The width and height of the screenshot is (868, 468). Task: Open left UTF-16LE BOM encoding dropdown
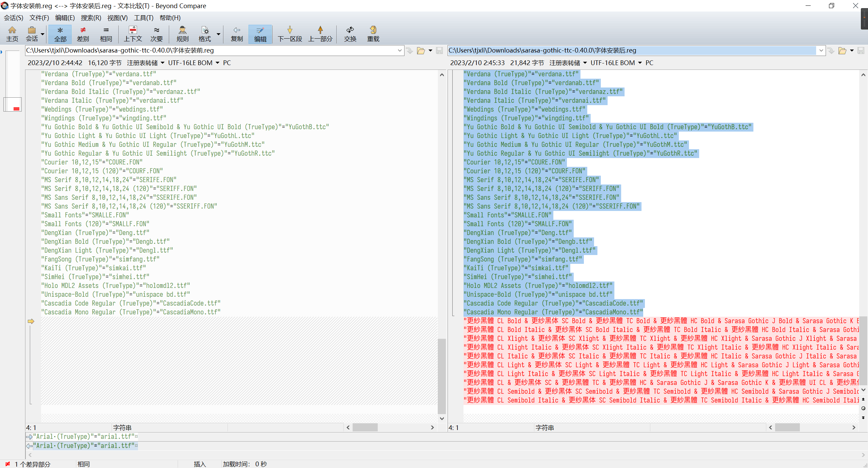pos(217,63)
